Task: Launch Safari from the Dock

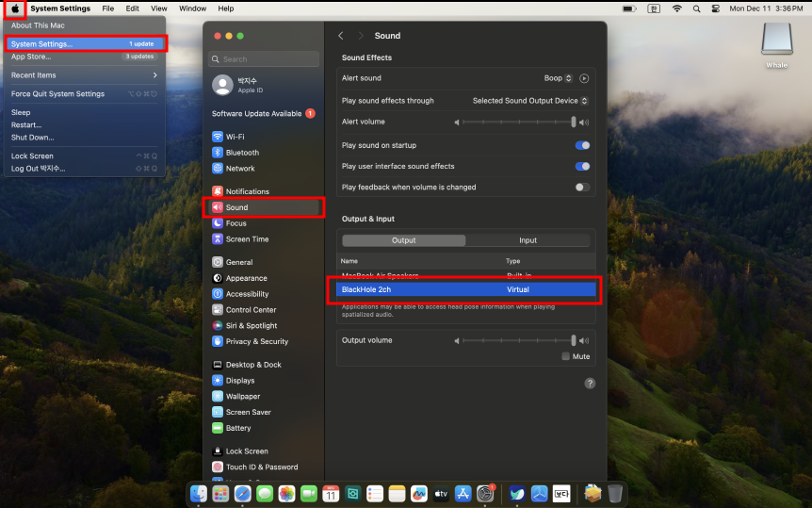Action: 242,494
